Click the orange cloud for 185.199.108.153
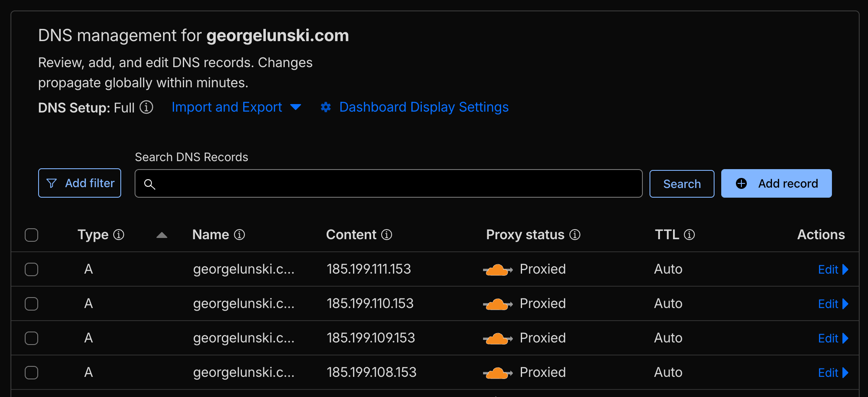The height and width of the screenshot is (397, 868). pos(497,373)
